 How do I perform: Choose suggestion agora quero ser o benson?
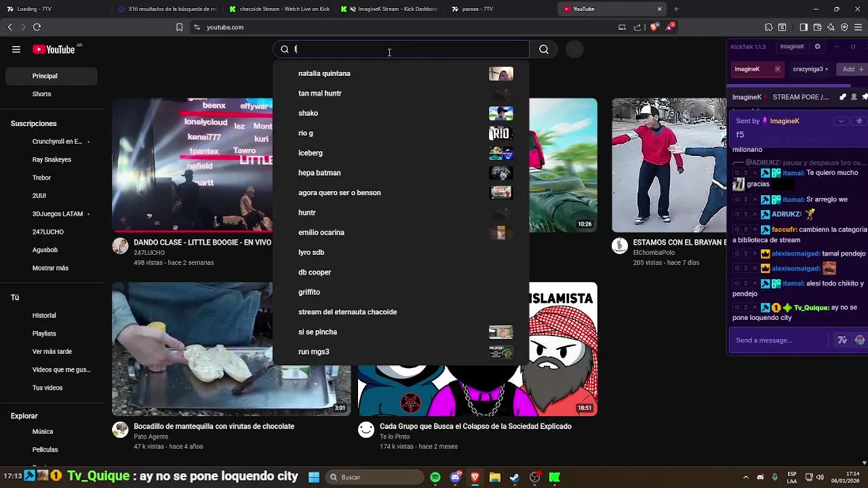click(400, 192)
